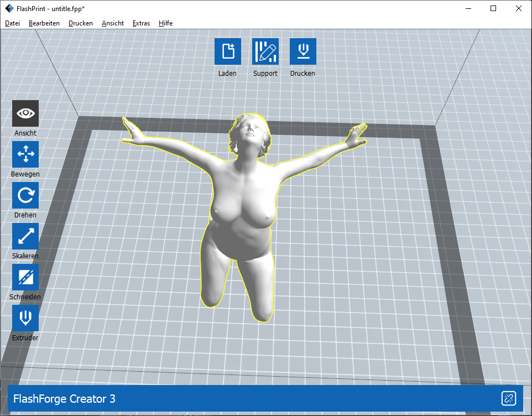Open the Hilfe menu

tap(165, 23)
